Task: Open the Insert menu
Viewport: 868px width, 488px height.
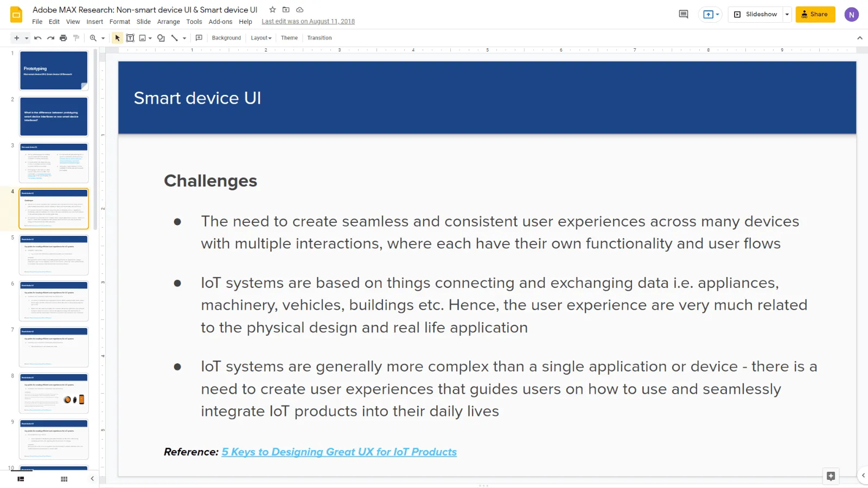Action: click(x=95, y=22)
